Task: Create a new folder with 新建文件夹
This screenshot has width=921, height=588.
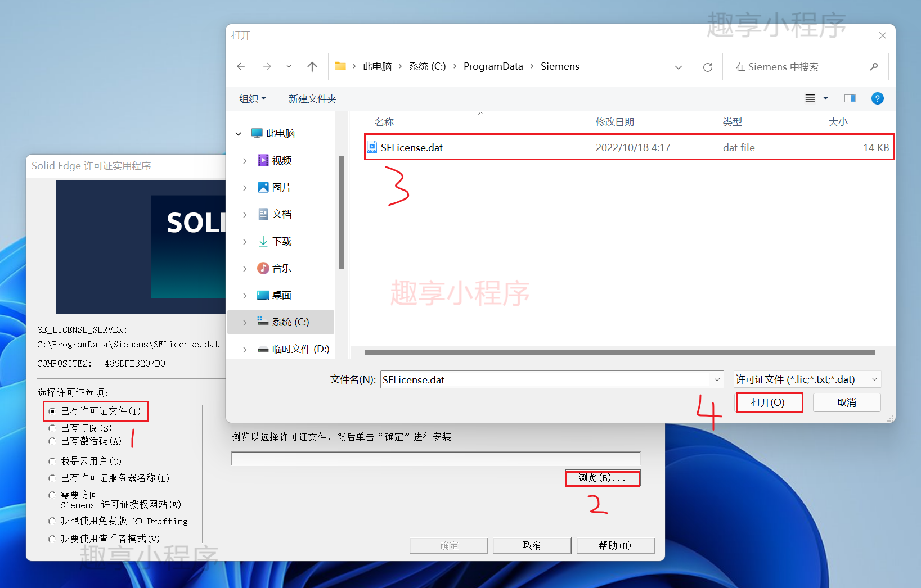Action: click(312, 99)
